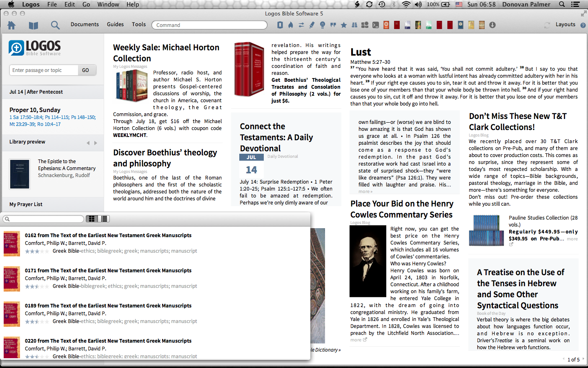Open the Tools menu
The width and height of the screenshot is (588, 368).
pyautogui.click(x=139, y=25)
